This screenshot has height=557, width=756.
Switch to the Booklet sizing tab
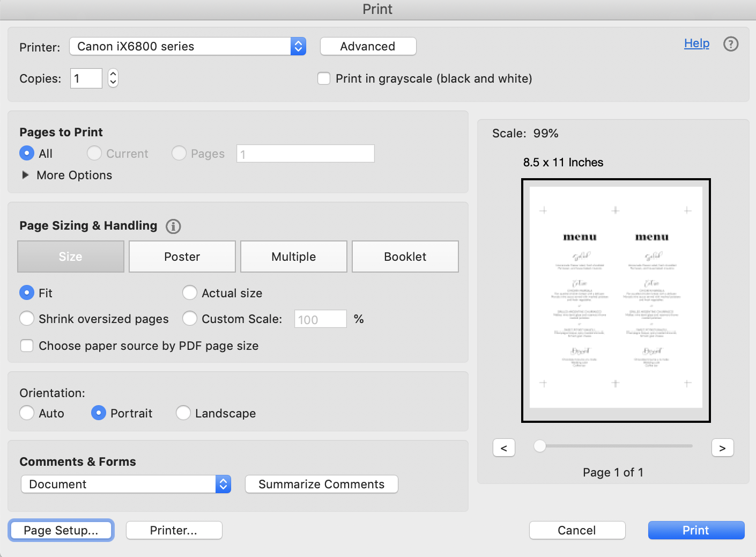[405, 256]
